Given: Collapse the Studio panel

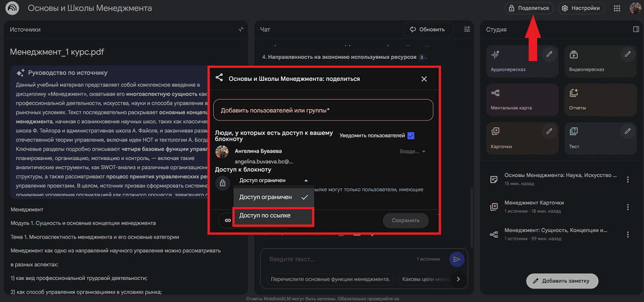Looking at the screenshot, I should pyautogui.click(x=636, y=29).
